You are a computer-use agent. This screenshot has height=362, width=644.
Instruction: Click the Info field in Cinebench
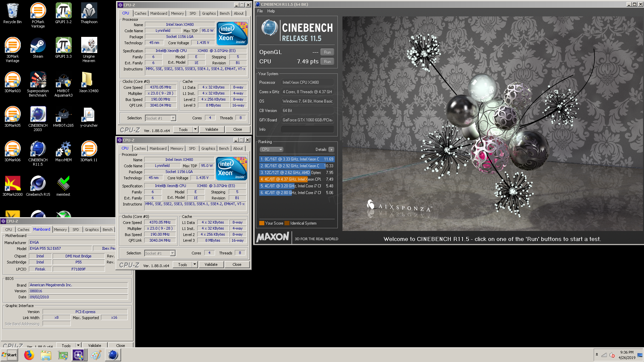(x=307, y=129)
